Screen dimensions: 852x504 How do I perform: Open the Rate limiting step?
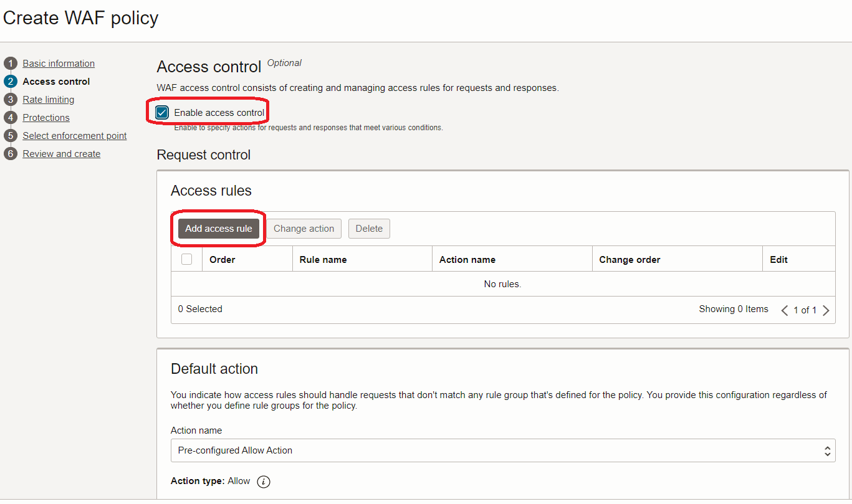coord(48,99)
